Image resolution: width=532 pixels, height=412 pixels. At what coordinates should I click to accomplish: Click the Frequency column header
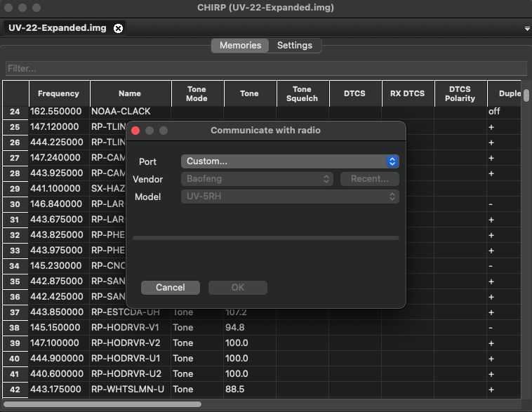click(x=59, y=93)
